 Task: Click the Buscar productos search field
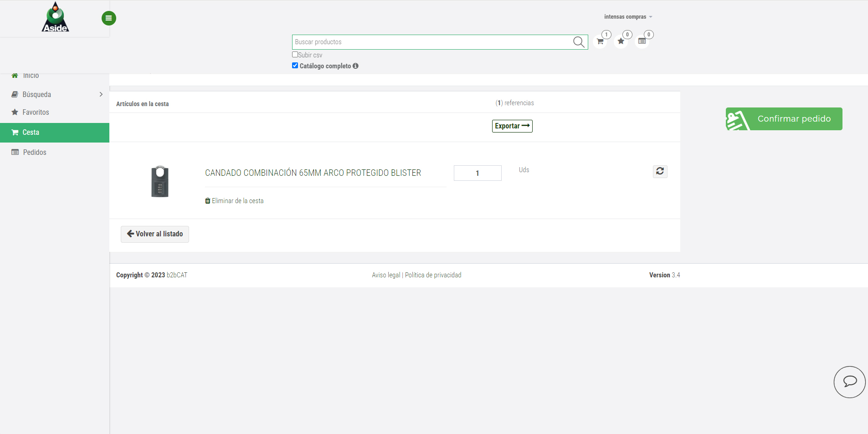(x=431, y=42)
